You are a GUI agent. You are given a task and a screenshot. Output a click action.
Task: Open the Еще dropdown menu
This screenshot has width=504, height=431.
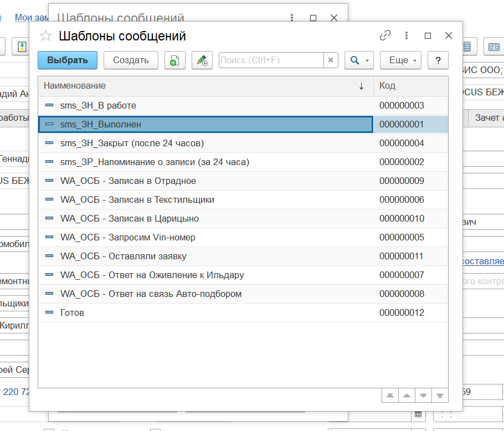400,60
